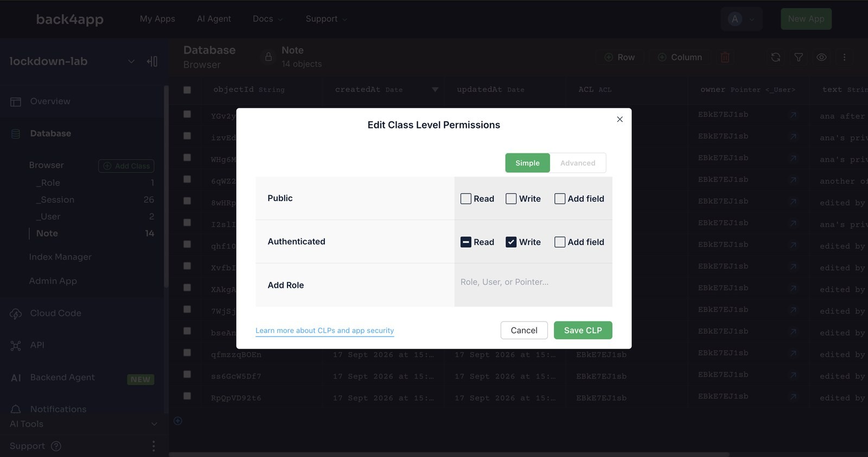The width and height of the screenshot is (868, 457).
Task: Sort by createdAt column arrow
Action: [x=435, y=90]
